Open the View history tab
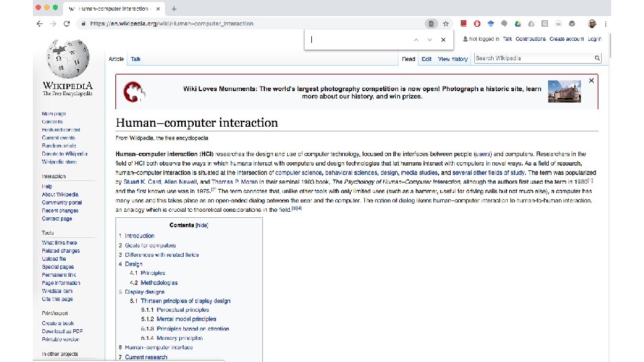Screen dimensions: 644x362 pyautogui.click(x=453, y=59)
